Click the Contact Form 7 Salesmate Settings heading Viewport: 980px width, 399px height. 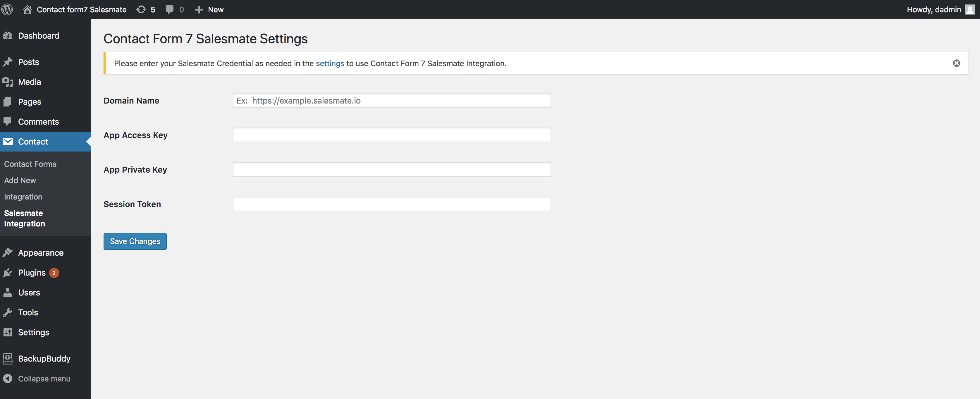tap(205, 39)
